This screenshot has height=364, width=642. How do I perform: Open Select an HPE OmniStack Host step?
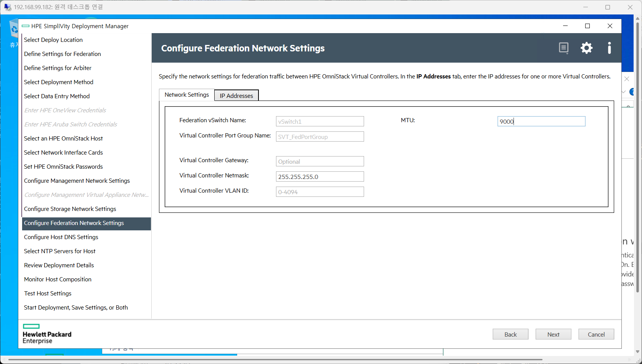click(x=87, y=139)
